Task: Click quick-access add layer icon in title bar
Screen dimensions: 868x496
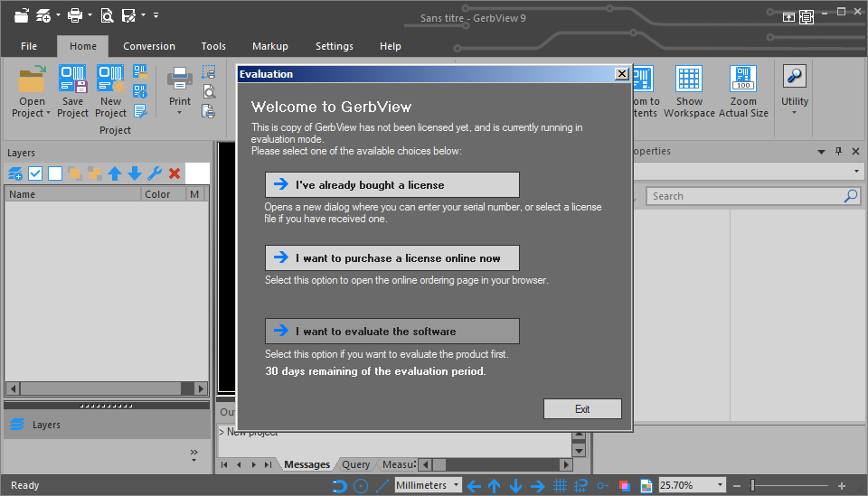Action: 43,15
